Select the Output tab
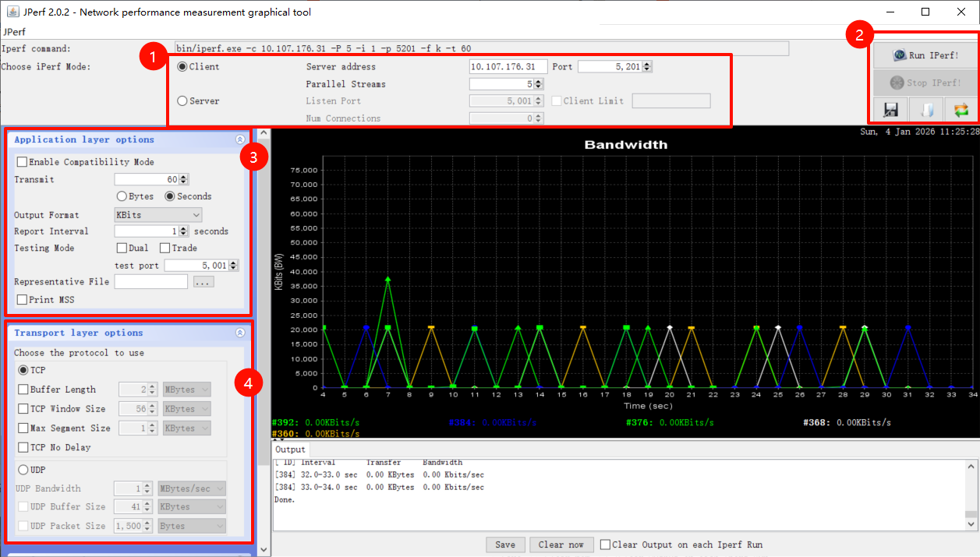The height and width of the screenshot is (557, 980). click(x=291, y=449)
